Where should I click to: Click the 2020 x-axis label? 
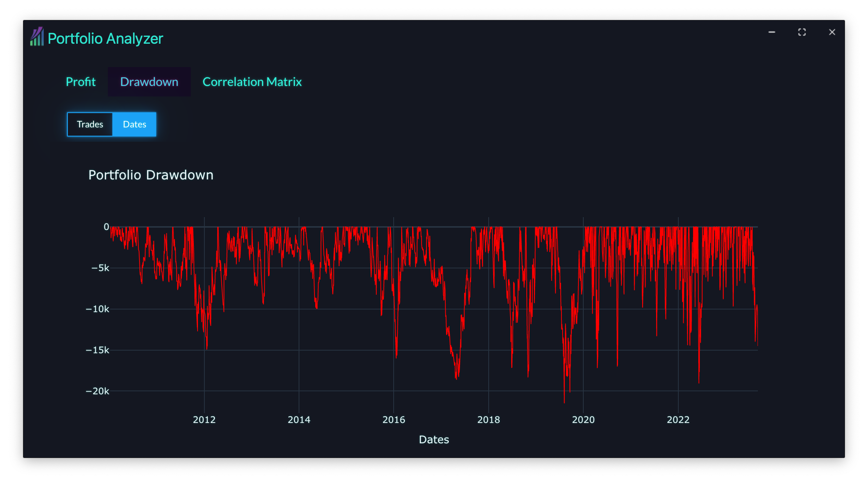[583, 420]
